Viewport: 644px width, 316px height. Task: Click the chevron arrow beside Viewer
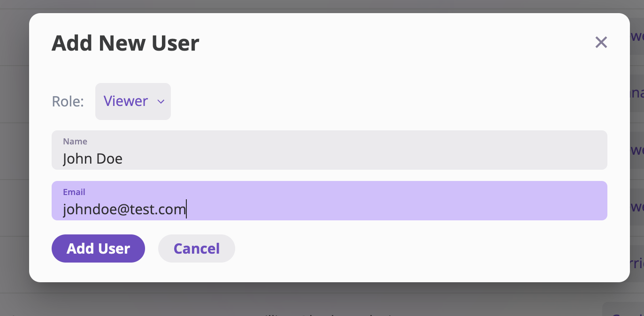tap(161, 102)
